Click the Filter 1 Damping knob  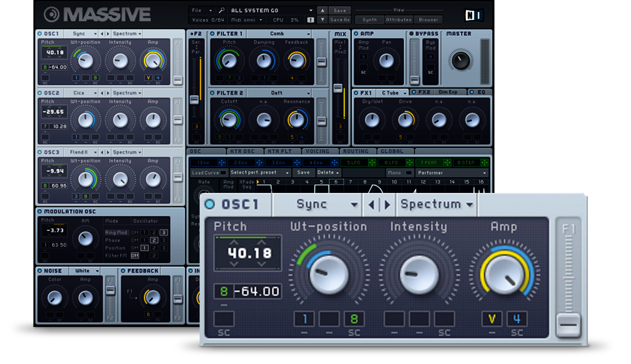pos(264,60)
